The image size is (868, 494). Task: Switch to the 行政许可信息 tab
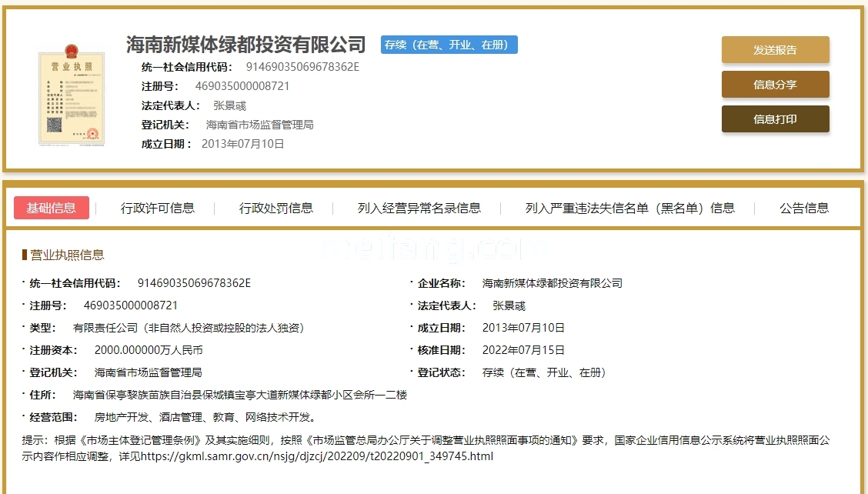tap(159, 208)
